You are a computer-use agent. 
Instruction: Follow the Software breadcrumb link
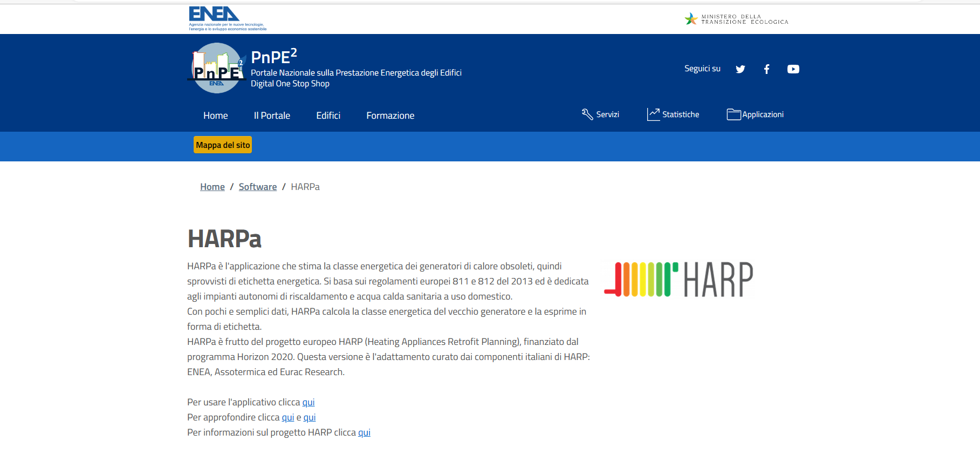click(258, 187)
